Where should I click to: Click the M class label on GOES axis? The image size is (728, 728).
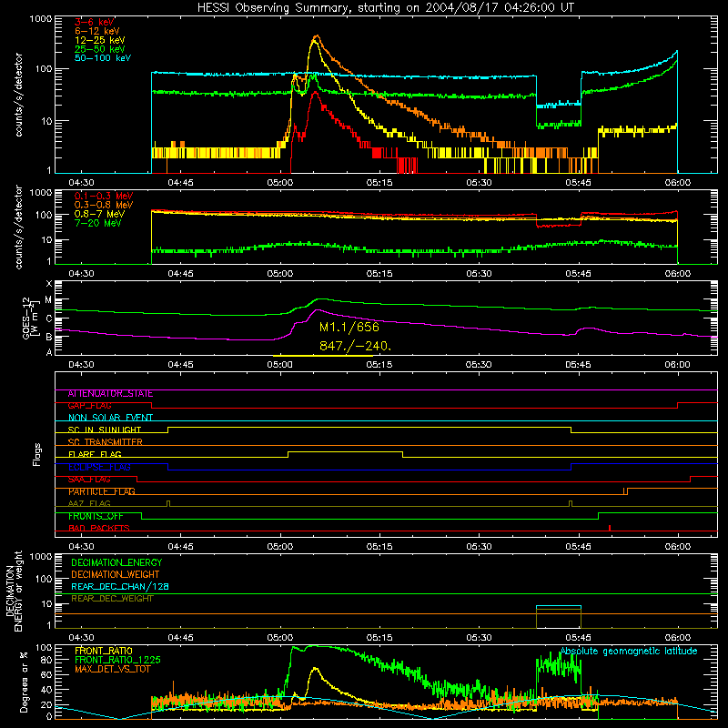(x=49, y=300)
